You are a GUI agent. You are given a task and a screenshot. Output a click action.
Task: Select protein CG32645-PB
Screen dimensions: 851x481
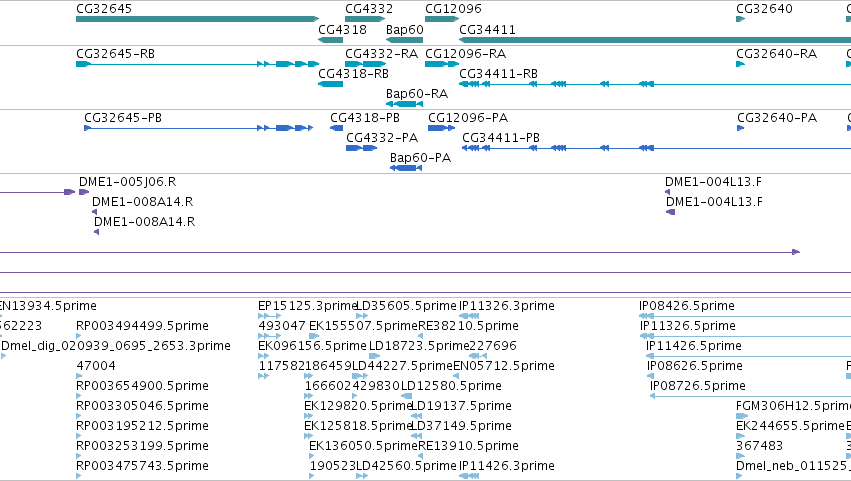point(199,128)
